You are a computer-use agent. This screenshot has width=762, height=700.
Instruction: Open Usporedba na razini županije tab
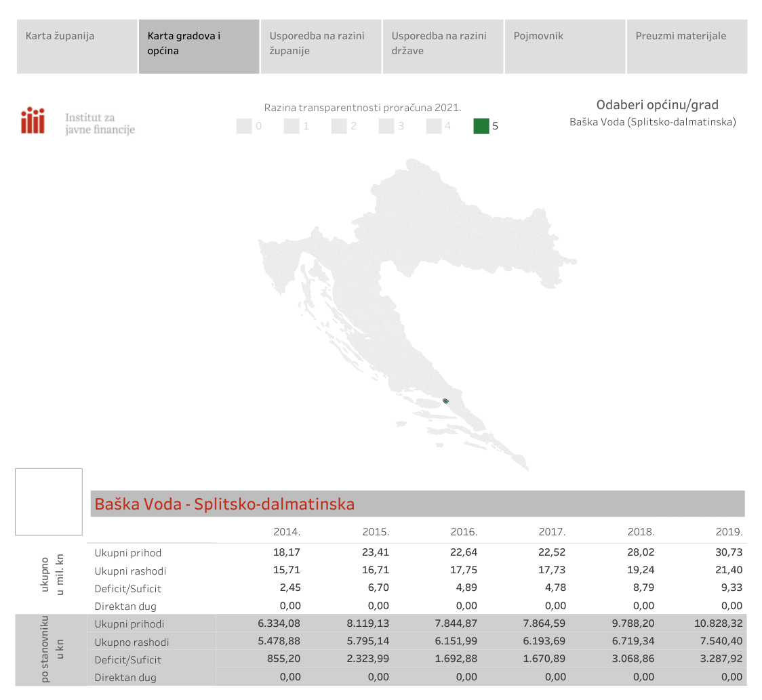[x=321, y=46]
